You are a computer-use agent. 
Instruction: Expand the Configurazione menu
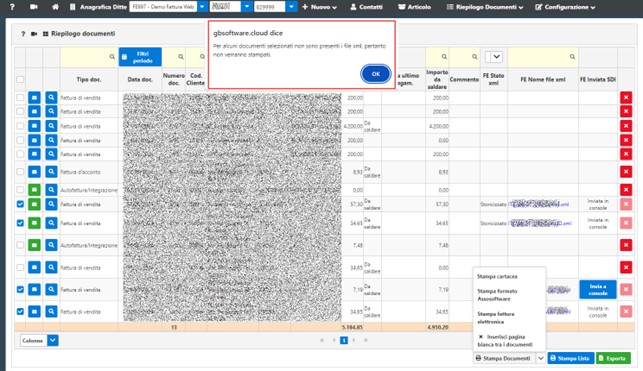click(x=565, y=7)
